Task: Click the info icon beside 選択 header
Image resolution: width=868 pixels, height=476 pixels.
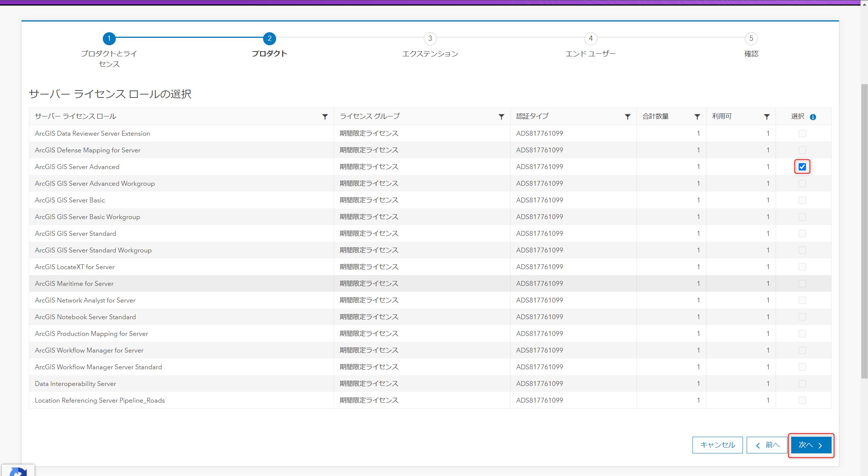Action: pyautogui.click(x=813, y=117)
